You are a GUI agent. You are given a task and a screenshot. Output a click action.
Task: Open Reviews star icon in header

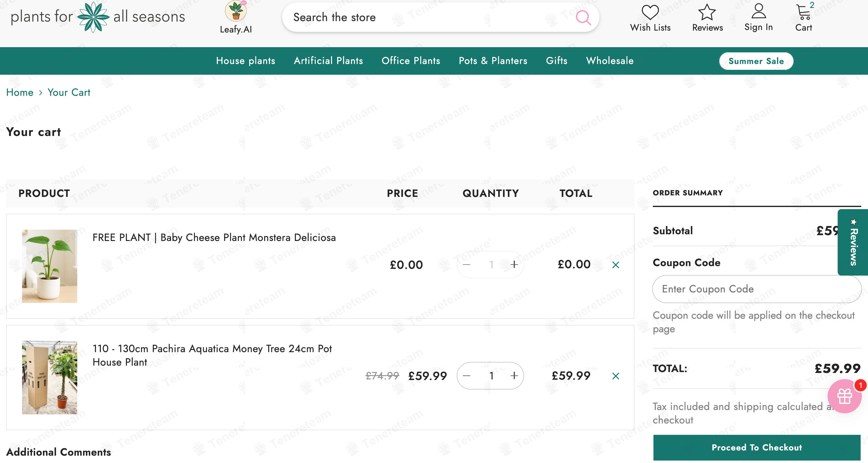[707, 13]
